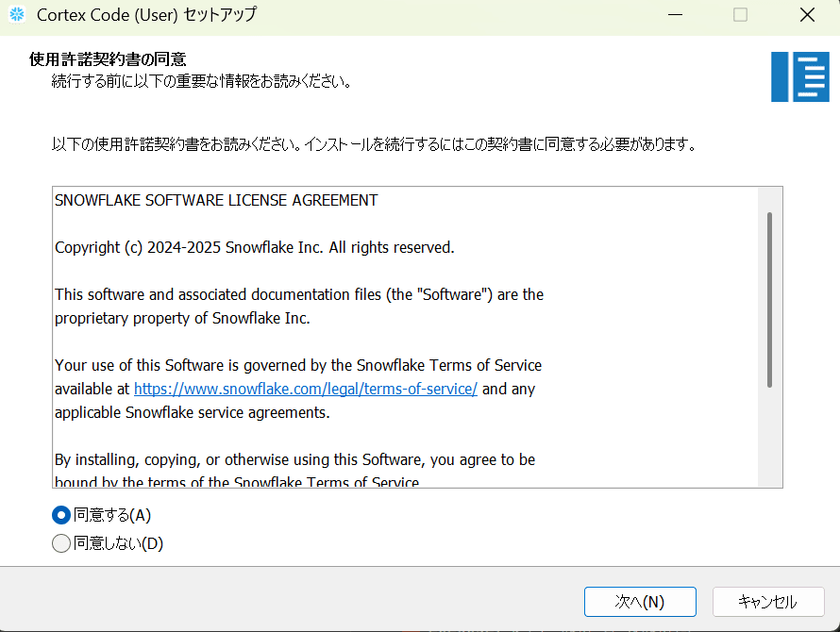The height and width of the screenshot is (632, 840).
Task: Click "Your use of this Software" line
Action: 298,365
